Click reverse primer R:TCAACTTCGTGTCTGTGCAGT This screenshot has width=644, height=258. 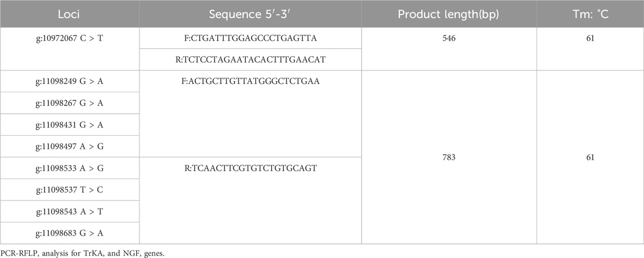pyautogui.click(x=250, y=168)
